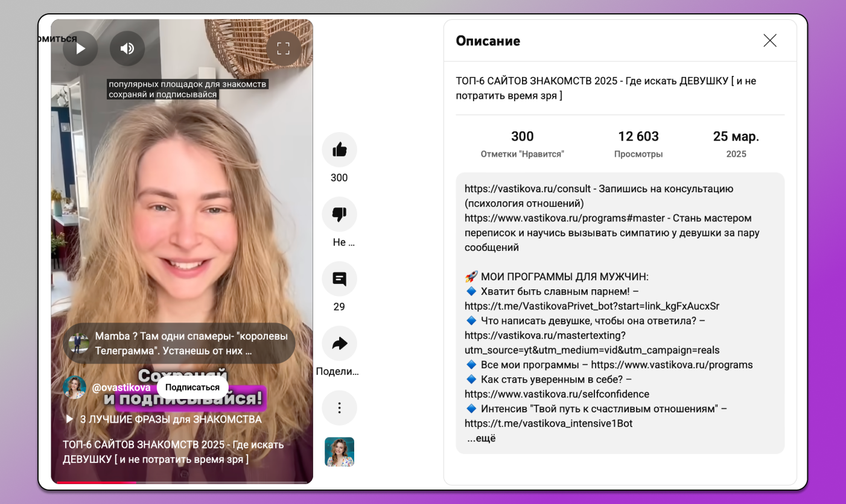Open the @ovastikova channel name
The width and height of the screenshot is (846, 504).
[121, 388]
